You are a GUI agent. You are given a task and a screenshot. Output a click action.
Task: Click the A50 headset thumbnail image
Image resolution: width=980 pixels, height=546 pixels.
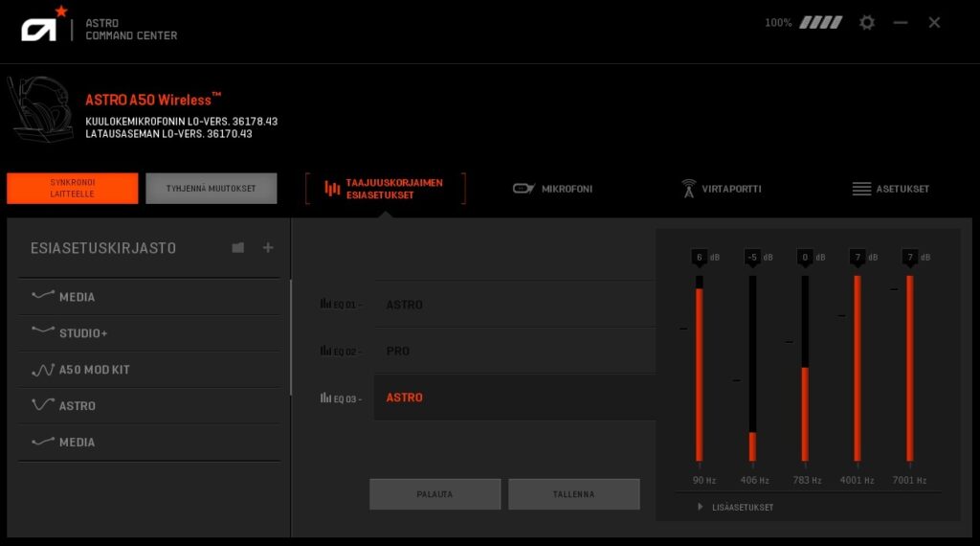pyautogui.click(x=40, y=109)
